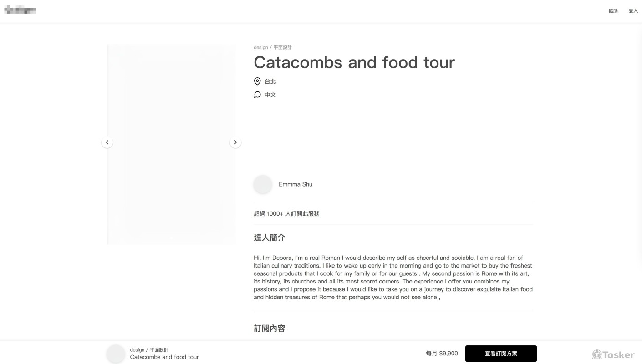Click the 超過 1000+ 人訂閱此服務 subscriber text
This screenshot has width=642, height=364.
286,213
